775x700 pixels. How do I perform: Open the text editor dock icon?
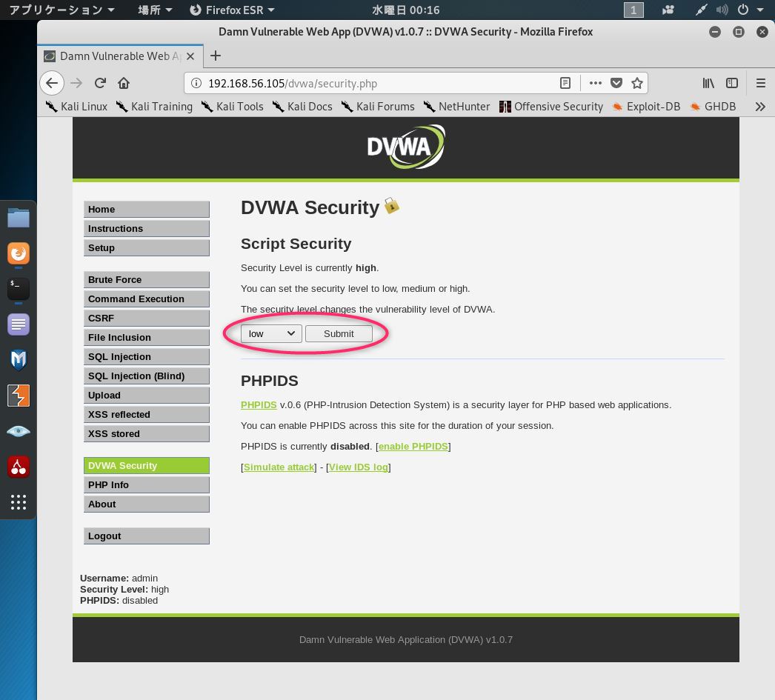click(19, 324)
